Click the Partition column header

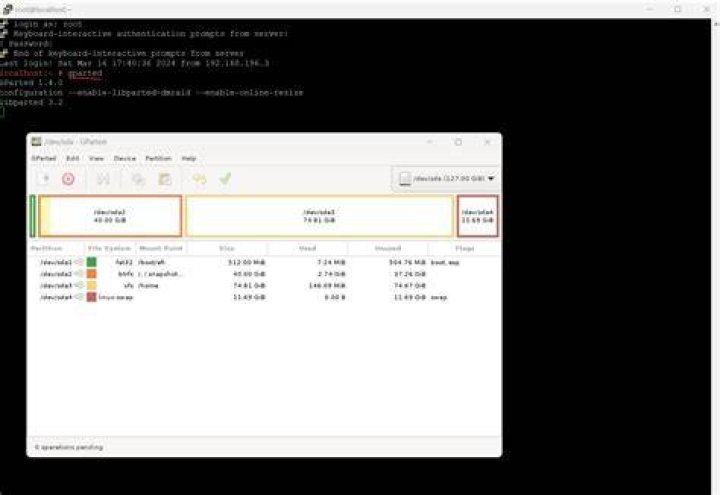tap(56, 248)
